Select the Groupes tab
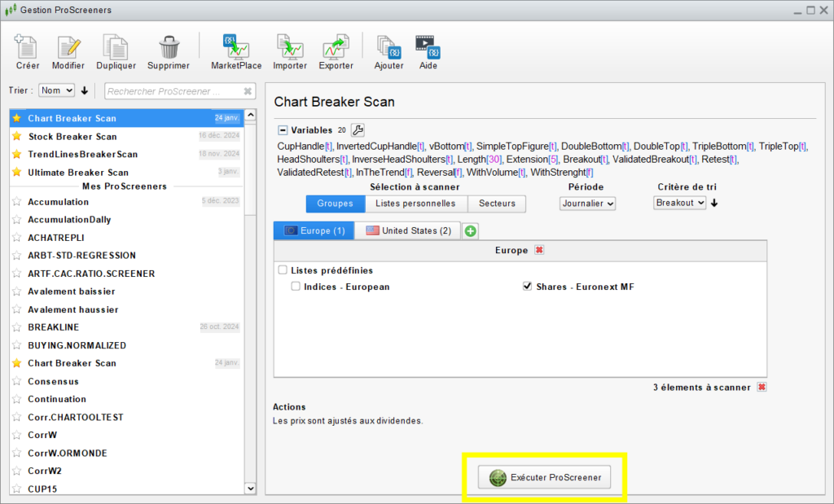 point(335,204)
